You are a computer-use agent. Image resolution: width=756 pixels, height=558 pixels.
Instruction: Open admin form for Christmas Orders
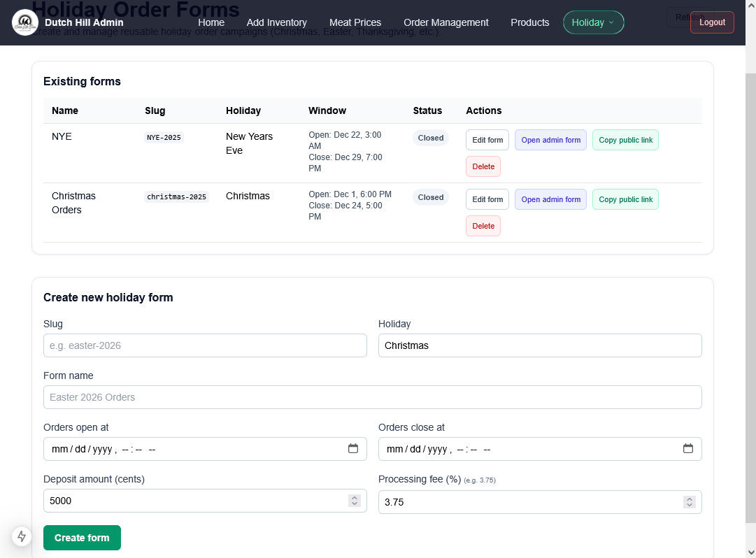point(550,199)
